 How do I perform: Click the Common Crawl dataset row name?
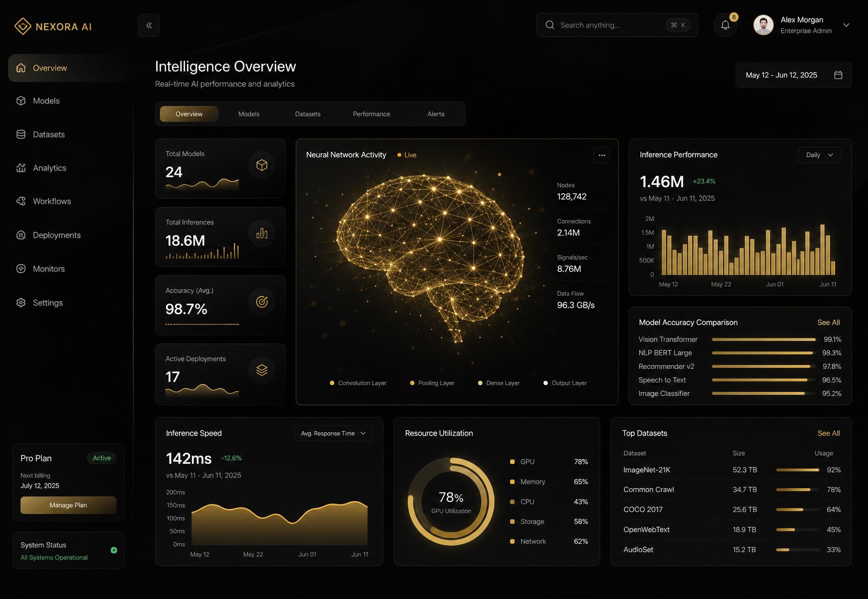649,489
